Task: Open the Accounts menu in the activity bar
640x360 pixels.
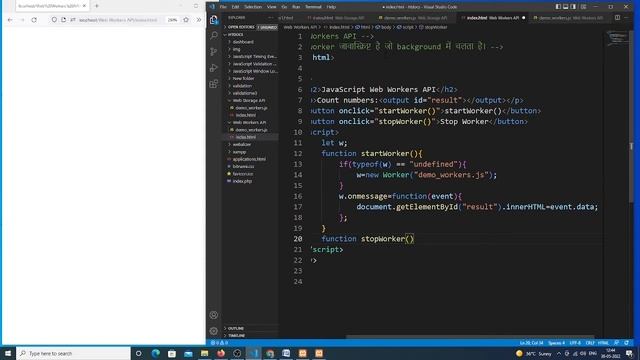Action: 213,315
